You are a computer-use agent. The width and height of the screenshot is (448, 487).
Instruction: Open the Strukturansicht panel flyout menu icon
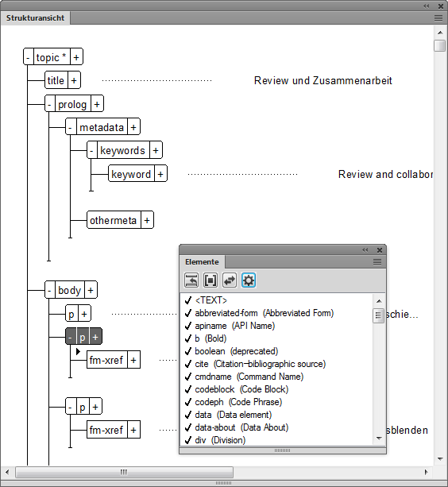point(438,18)
